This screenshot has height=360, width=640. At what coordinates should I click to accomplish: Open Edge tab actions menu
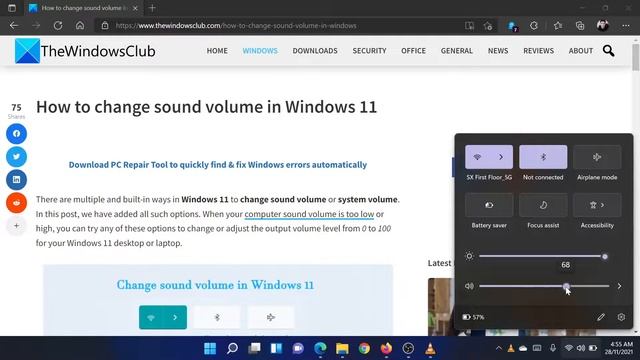click(x=12, y=8)
